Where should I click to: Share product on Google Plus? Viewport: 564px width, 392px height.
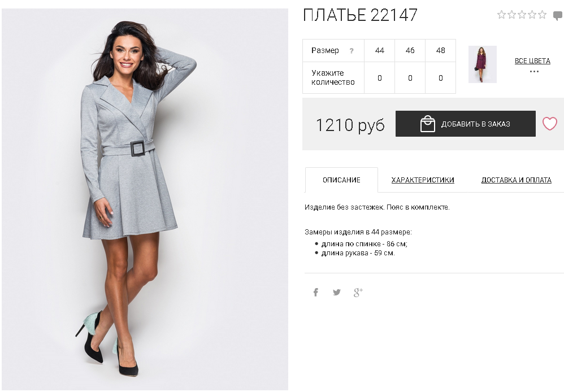(x=358, y=292)
